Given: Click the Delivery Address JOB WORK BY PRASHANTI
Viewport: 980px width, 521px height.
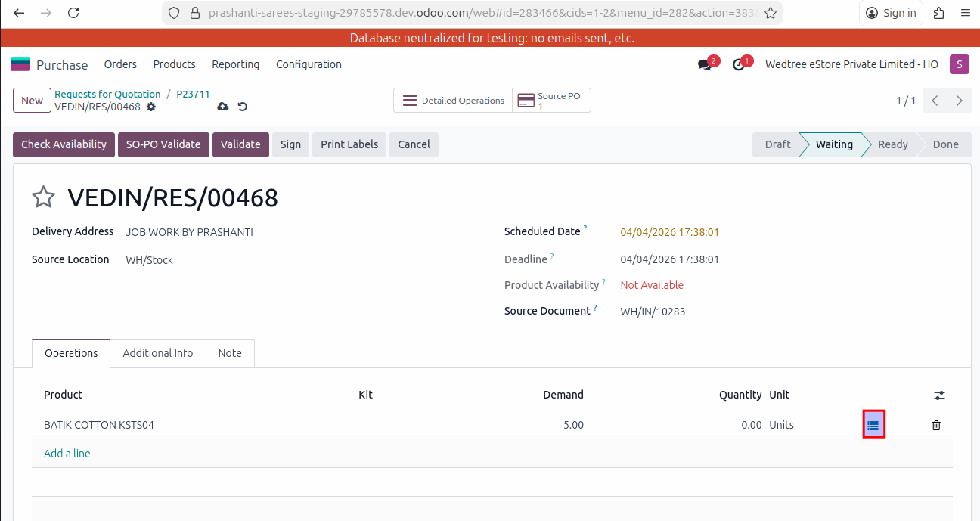Looking at the screenshot, I should (x=189, y=232).
